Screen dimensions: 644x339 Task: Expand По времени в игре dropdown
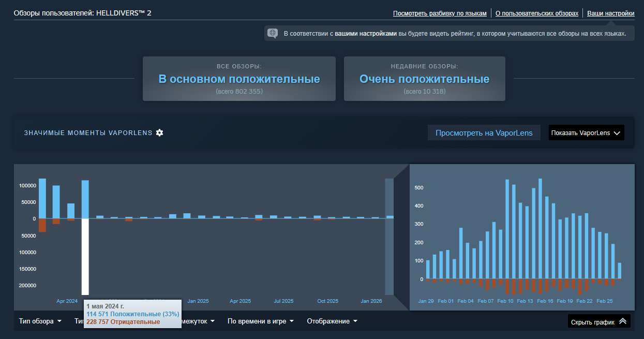[x=261, y=321]
